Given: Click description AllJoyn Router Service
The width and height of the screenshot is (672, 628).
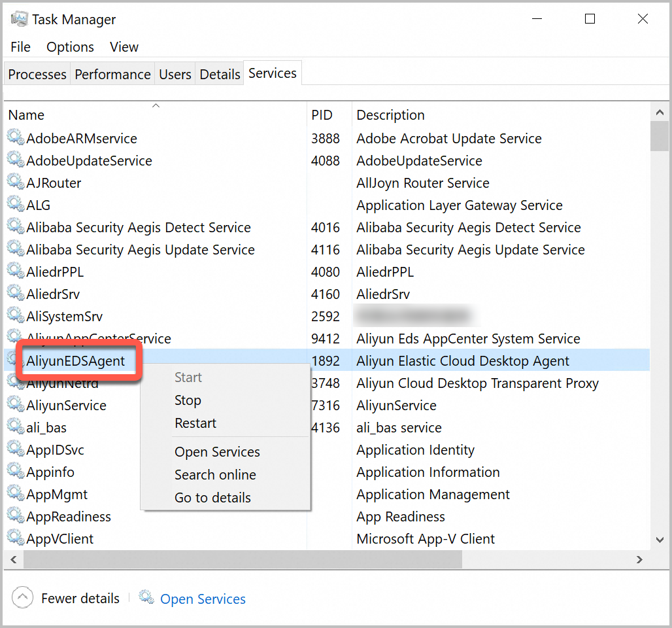Looking at the screenshot, I should pos(423,183).
